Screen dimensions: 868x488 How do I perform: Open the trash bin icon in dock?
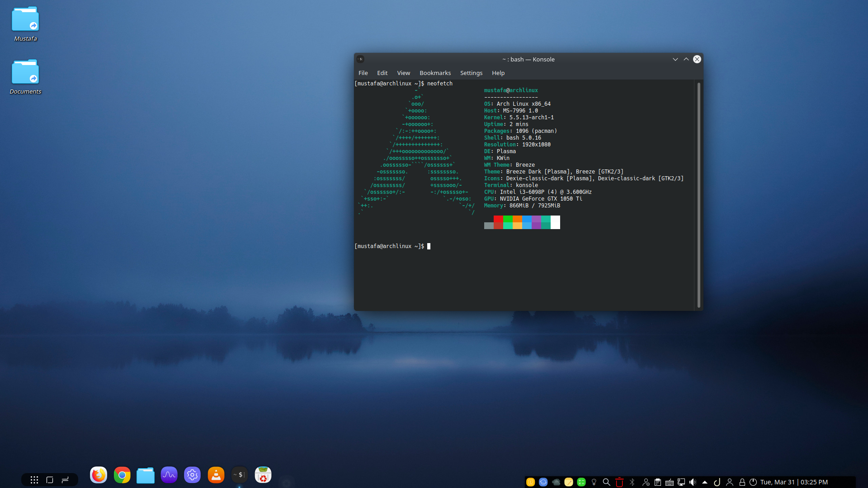click(263, 475)
